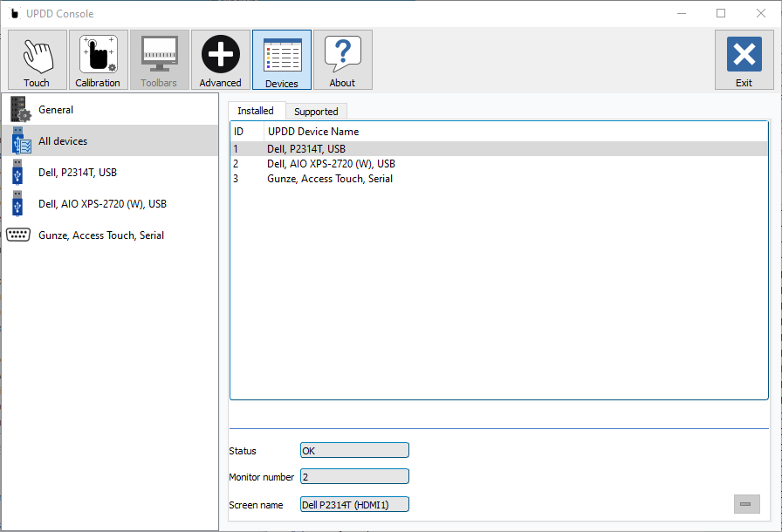Click the grayed-out Toolbars monitor icon
The width and height of the screenshot is (782, 532).
click(159, 60)
